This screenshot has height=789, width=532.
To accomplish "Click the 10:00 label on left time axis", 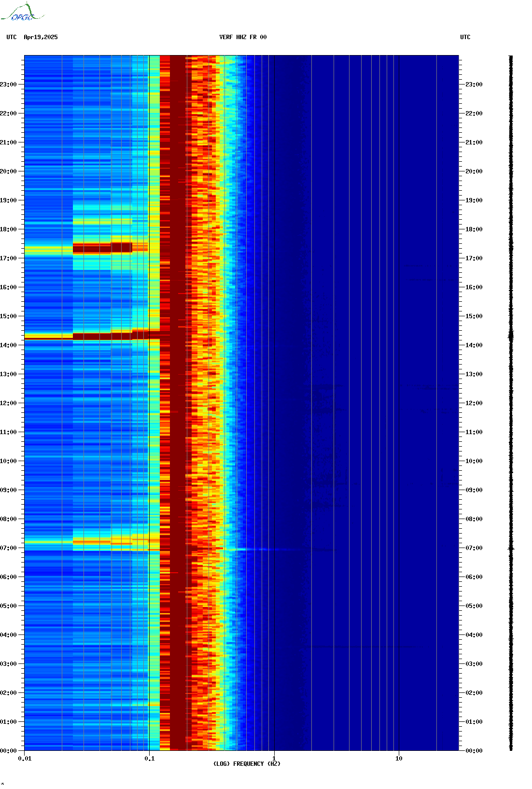I will coord(8,461).
